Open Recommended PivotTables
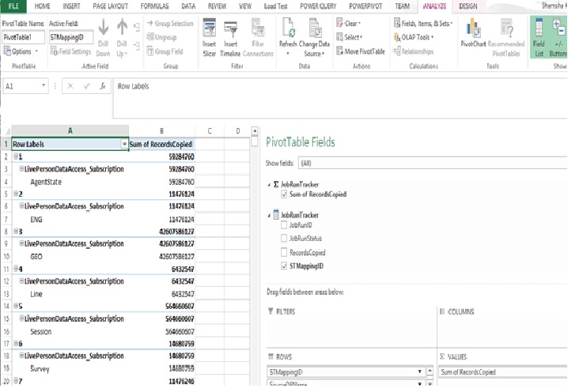 pos(506,37)
